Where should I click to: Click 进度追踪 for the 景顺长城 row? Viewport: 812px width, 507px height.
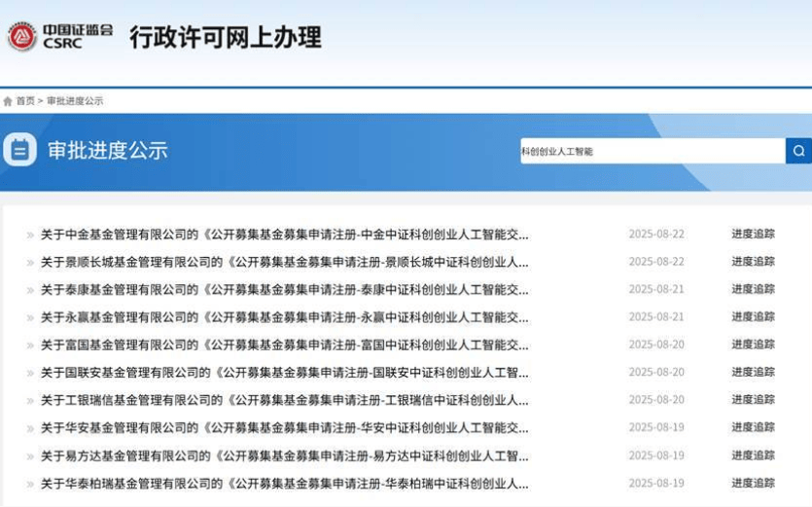(x=753, y=261)
